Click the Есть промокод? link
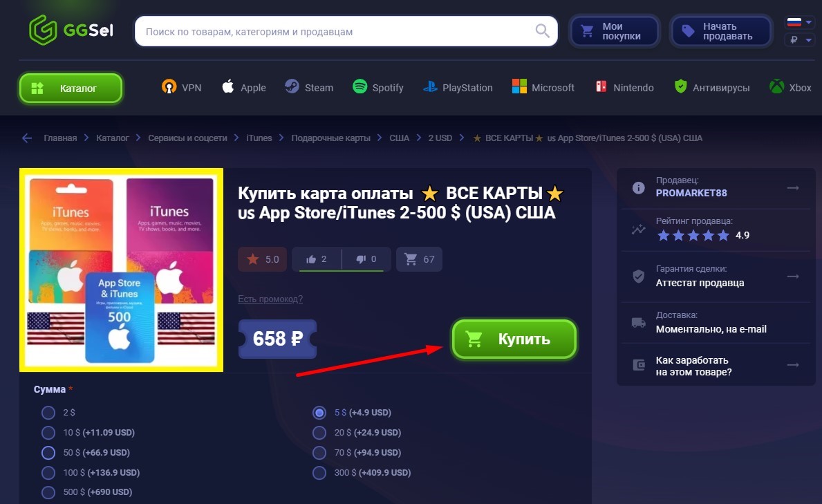 pos(270,299)
